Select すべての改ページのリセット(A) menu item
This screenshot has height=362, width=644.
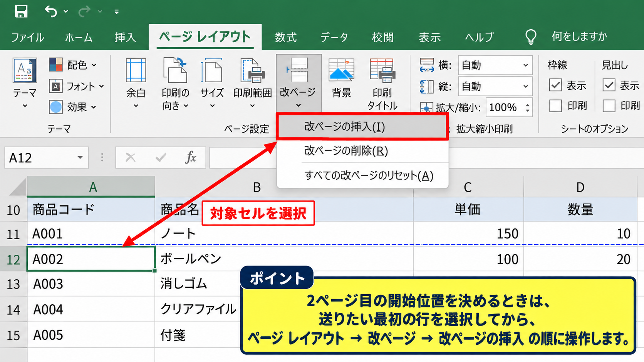tap(362, 175)
